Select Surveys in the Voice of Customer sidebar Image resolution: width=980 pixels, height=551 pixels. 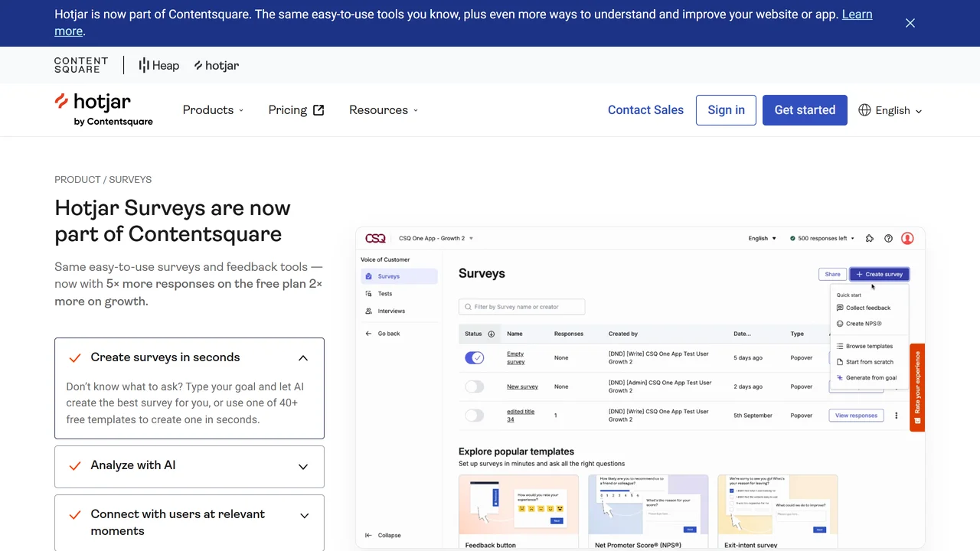(x=399, y=276)
